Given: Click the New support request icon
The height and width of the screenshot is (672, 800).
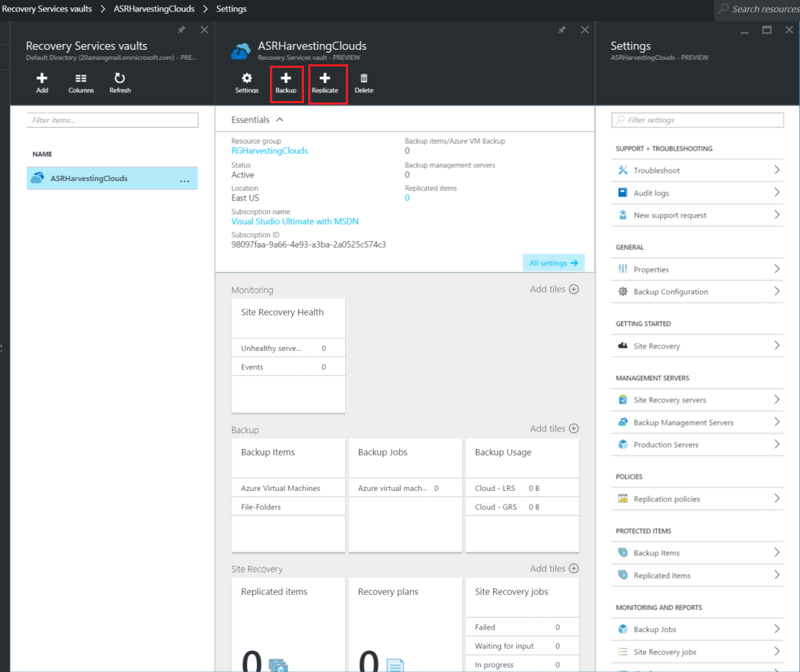Looking at the screenshot, I should 623,215.
